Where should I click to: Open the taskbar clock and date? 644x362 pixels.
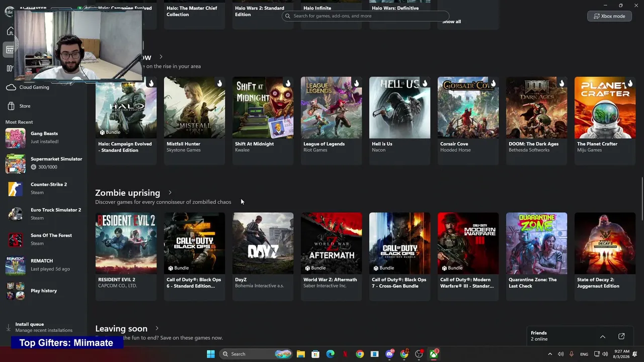tap(622, 354)
